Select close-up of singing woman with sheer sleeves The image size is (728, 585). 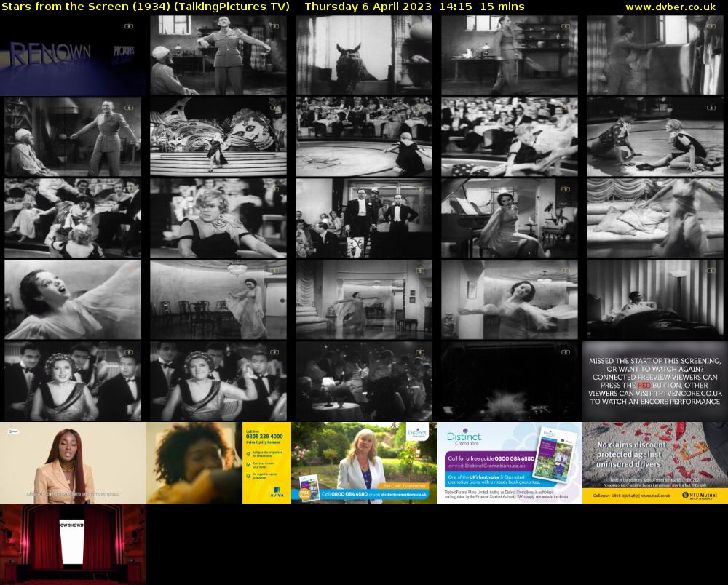click(73, 300)
